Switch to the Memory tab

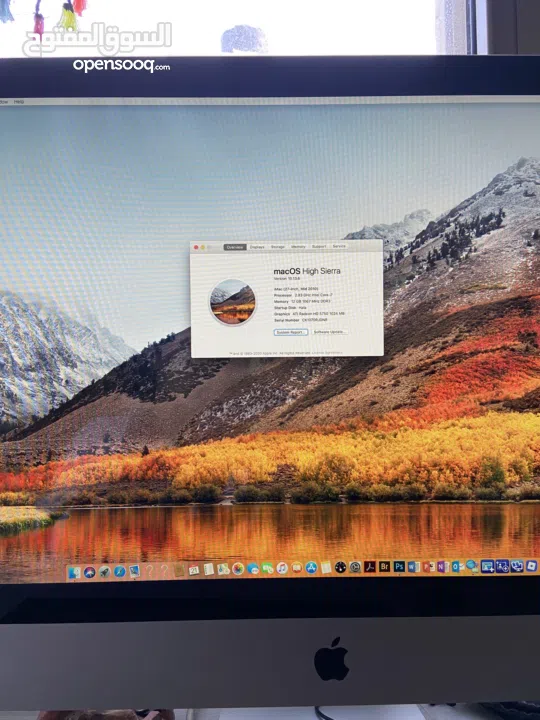(x=298, y=247)
